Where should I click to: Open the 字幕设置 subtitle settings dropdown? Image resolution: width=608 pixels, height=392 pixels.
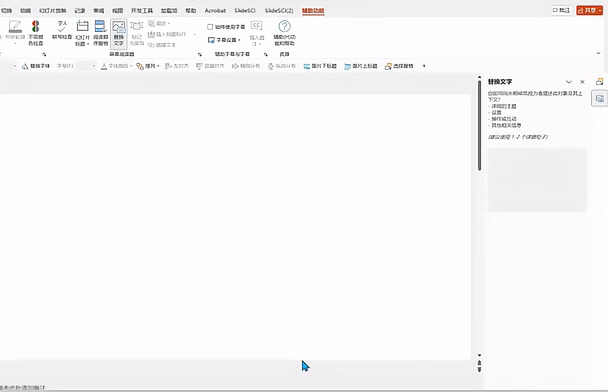point(225,40)
